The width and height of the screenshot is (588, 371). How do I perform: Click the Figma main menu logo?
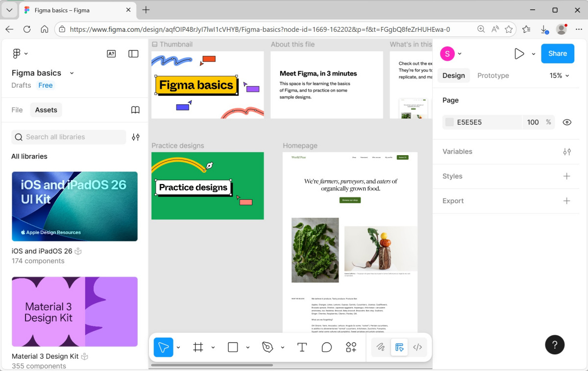click(17, 53)
